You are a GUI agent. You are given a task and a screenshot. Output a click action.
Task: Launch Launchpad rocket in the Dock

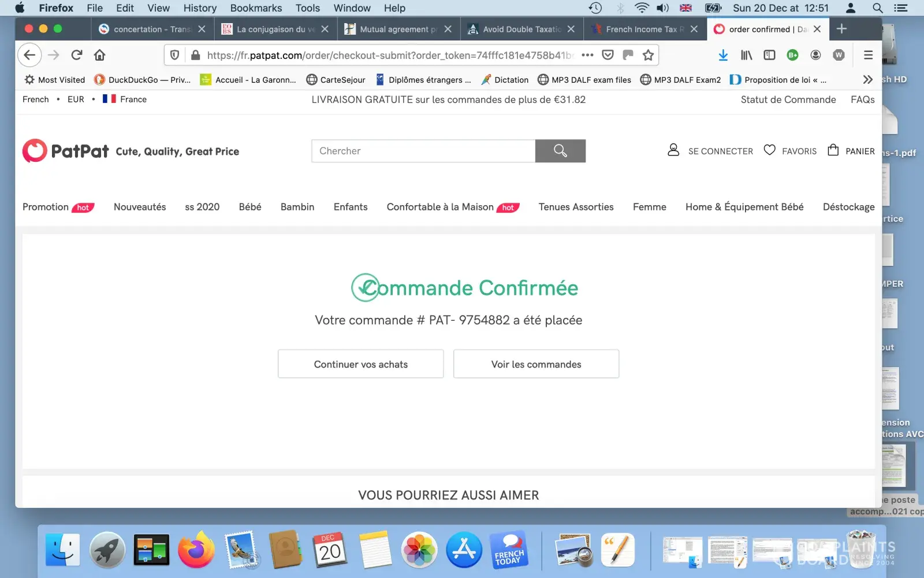107,549
